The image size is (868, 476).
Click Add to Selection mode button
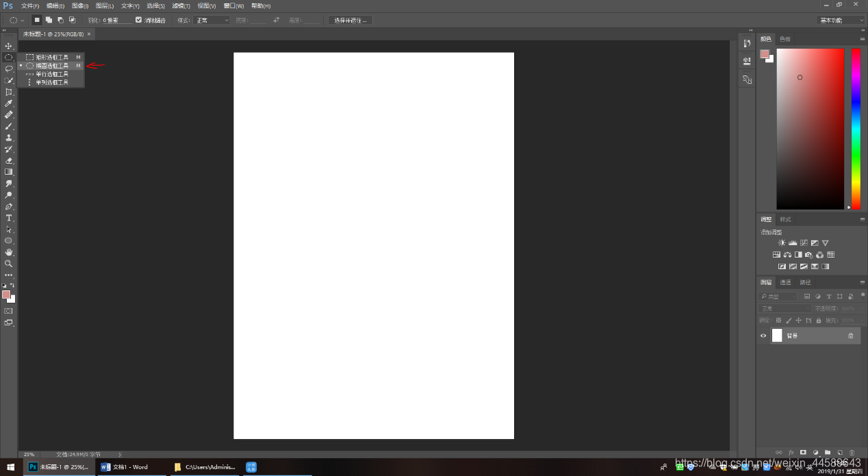[x=49, y=20]
